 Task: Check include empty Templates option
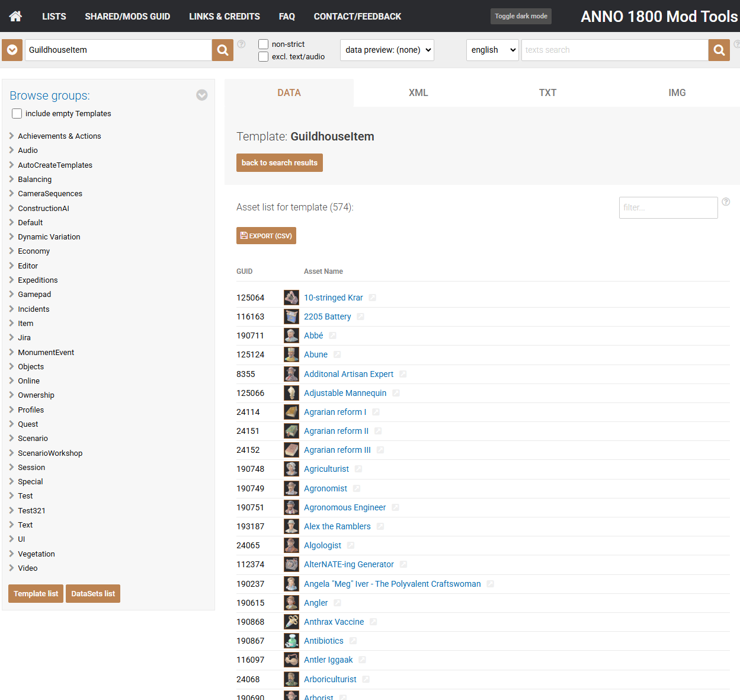click(17, 114)
